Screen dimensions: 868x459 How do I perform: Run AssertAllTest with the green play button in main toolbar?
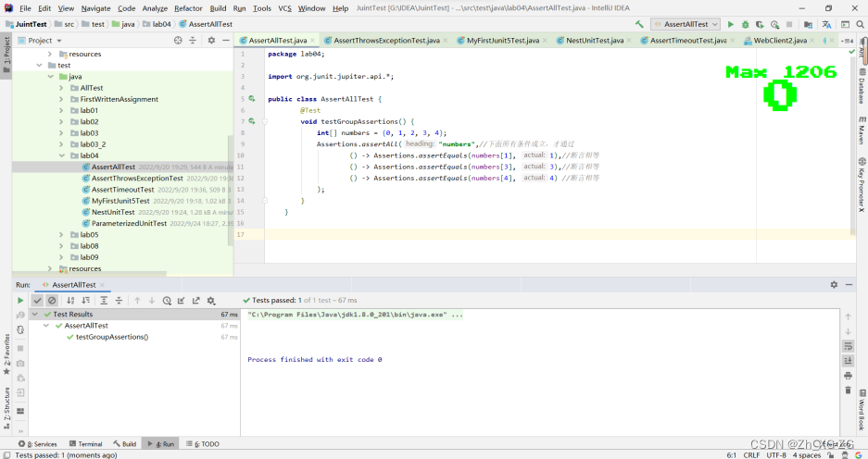(x=731, y=24)
